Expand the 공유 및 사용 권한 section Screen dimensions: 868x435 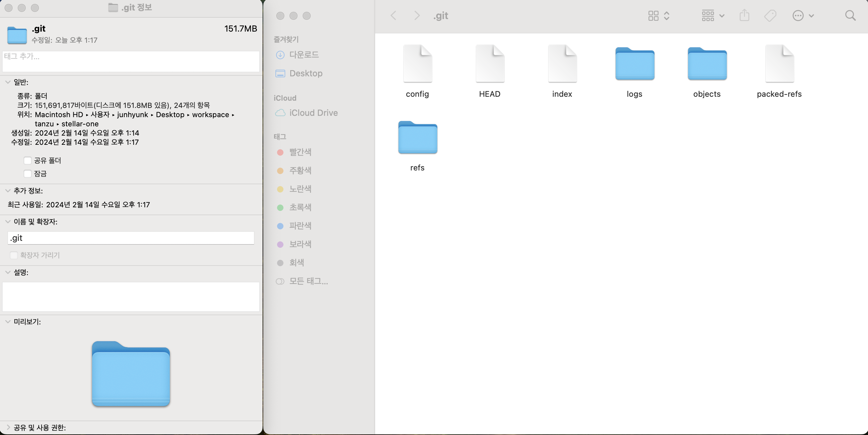pyautogui.click(x=8, y=427)
